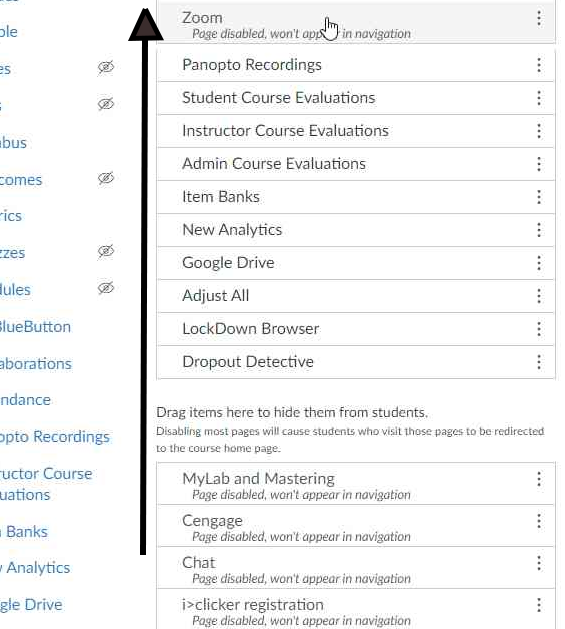Screen dimensions: 565x629
Task: Expand options menu for Cengage
Action: 539,521
